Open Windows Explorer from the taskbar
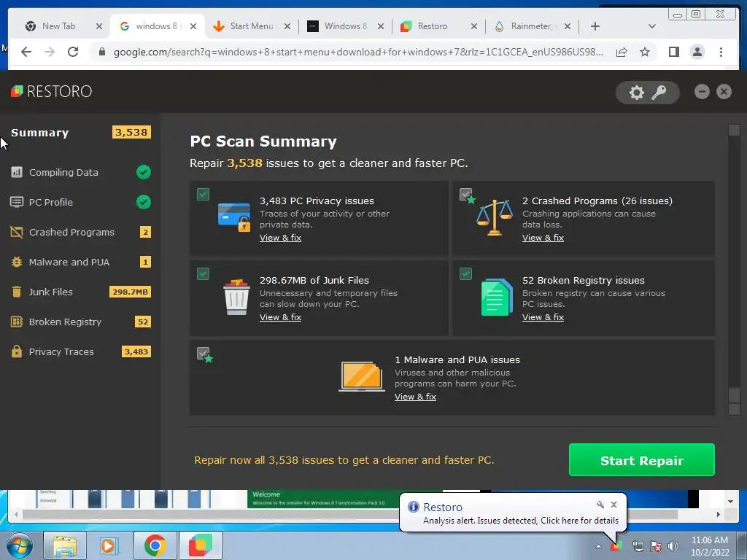 65,545
